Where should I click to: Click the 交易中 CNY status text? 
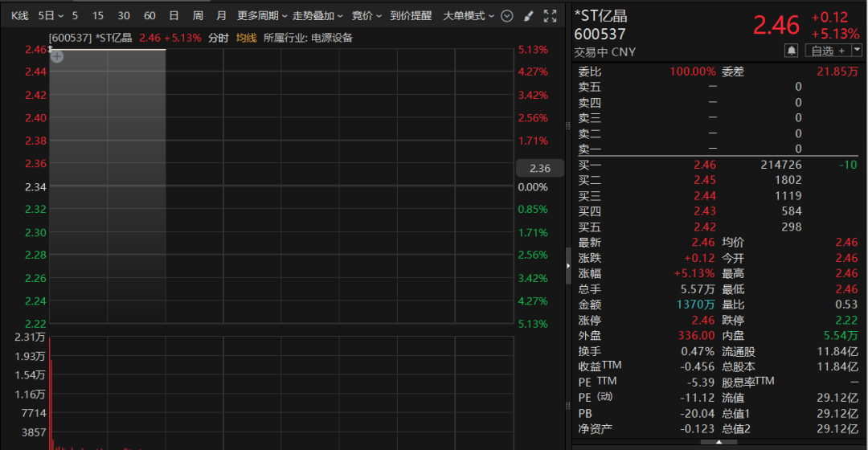[x=605, y=52]
